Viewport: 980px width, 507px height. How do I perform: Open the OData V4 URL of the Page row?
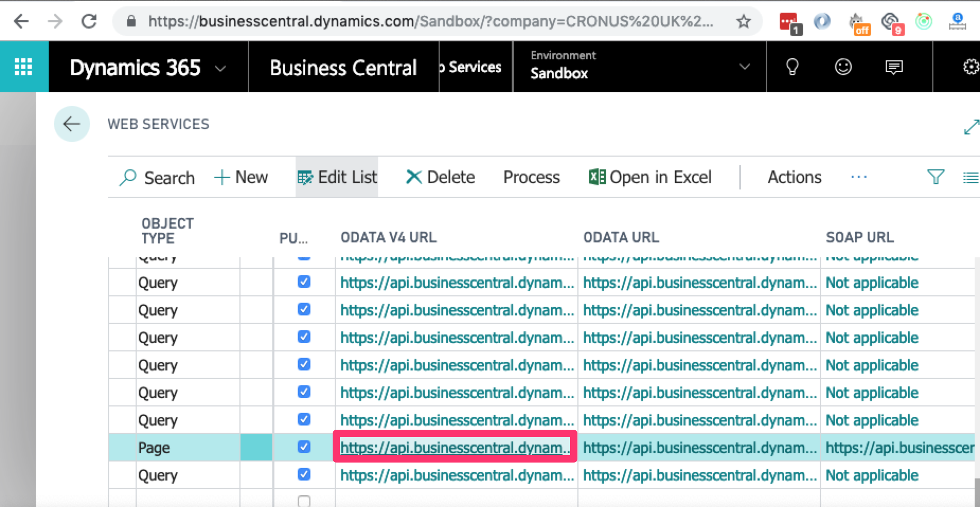click(x=455, y=447)
